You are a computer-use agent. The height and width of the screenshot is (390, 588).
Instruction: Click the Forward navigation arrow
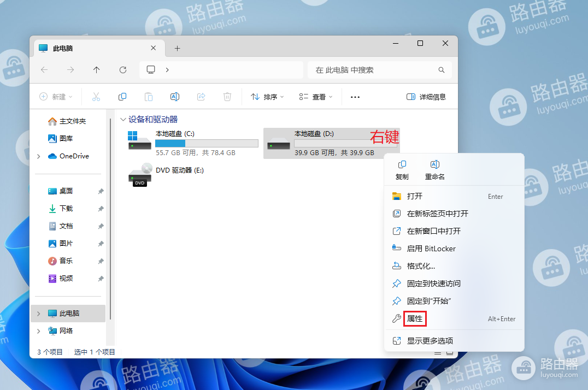[x=70, y=70]
